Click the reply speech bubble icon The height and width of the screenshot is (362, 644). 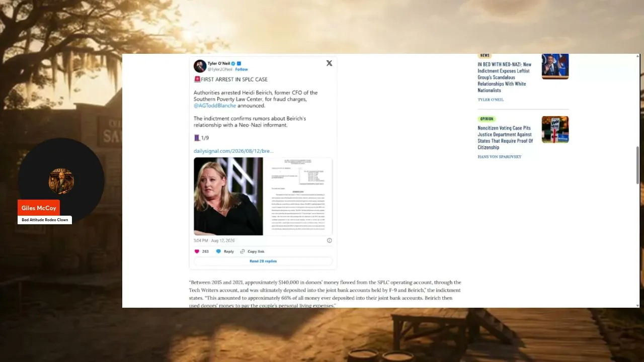pos(218,251)
